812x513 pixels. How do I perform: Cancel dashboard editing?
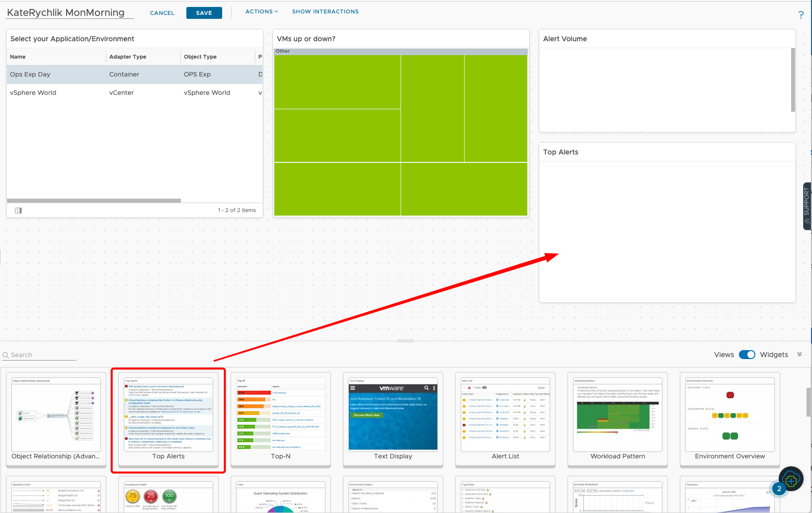click(162, 13)
